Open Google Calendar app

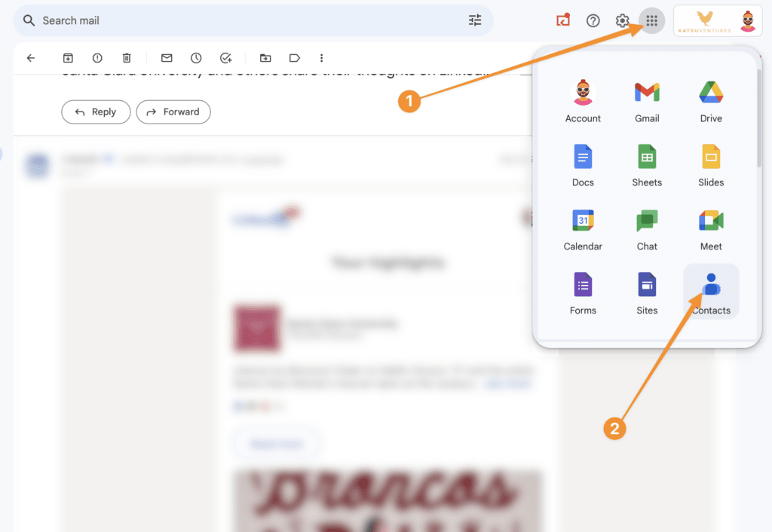click(583, 229)
